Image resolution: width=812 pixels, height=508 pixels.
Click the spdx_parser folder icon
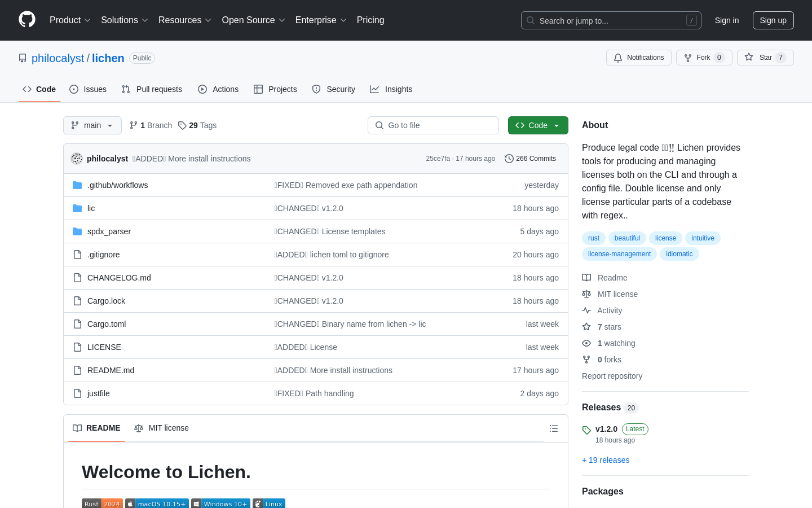77,231
